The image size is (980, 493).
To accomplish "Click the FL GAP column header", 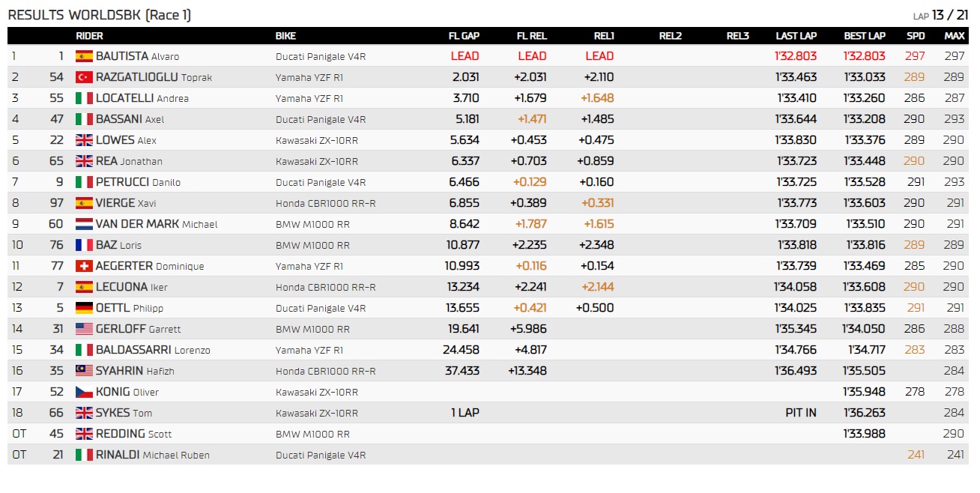I will [464, 36].
